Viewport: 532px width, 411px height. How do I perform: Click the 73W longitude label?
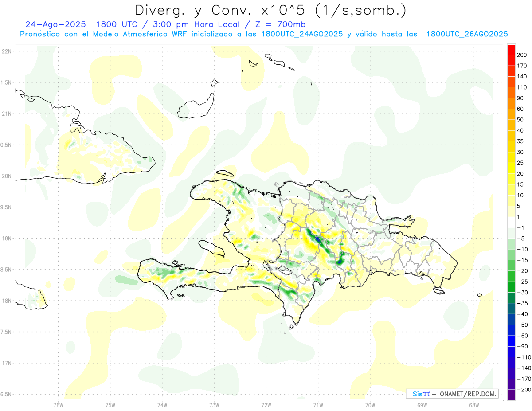(214, 405)
